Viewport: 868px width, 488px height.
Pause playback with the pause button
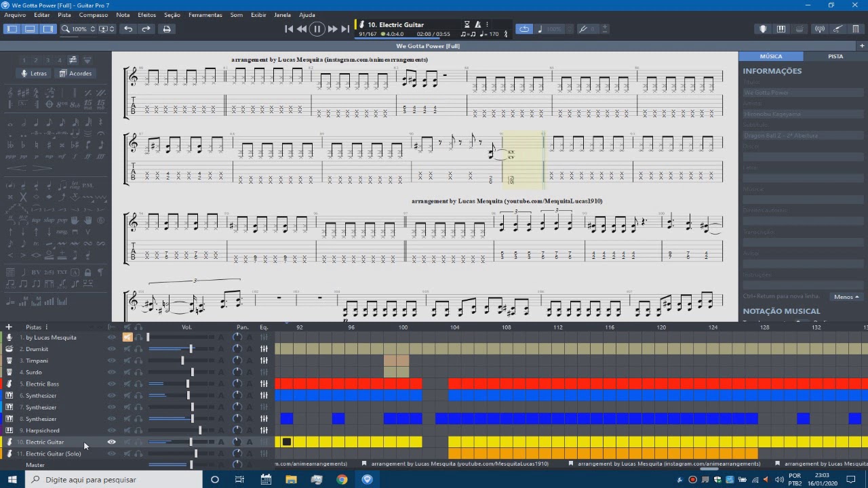(317, 29)
